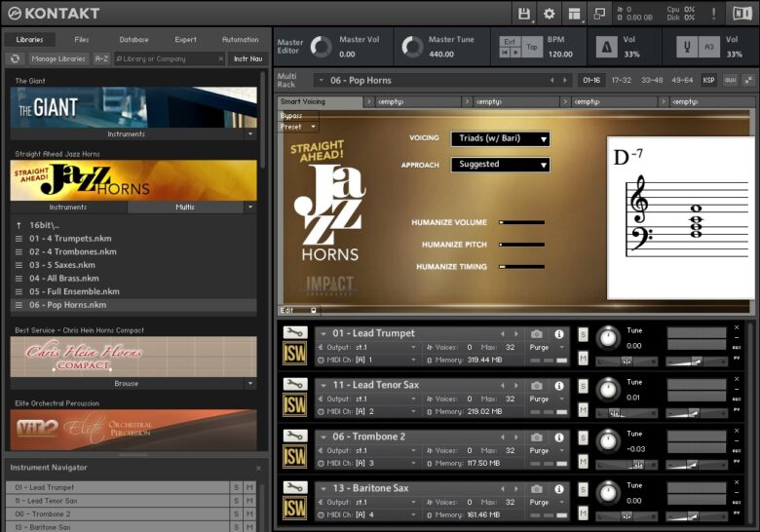Click the ISW logo on Lead Trumpet

coord(294,354)
